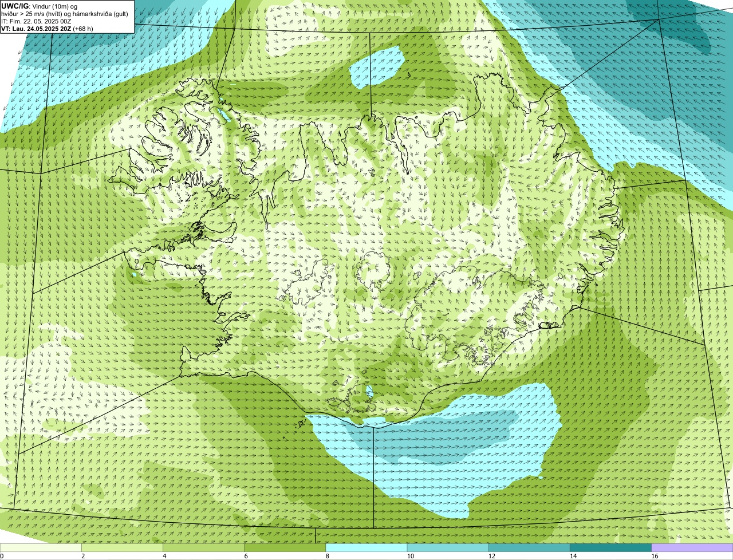Select the light cyan 8–10 m/s legend swatch
The height and width of the screenshot is (560, 733).
(366, 548)
